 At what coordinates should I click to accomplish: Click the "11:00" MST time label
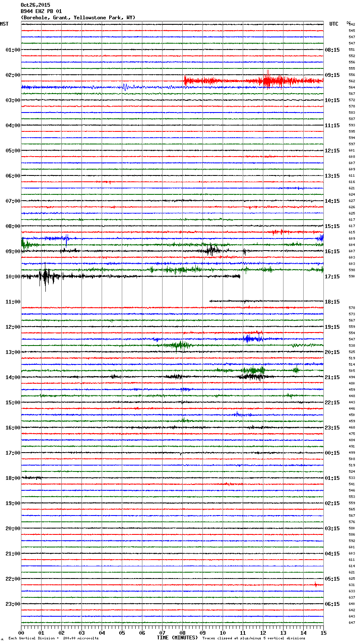(13, 302)
